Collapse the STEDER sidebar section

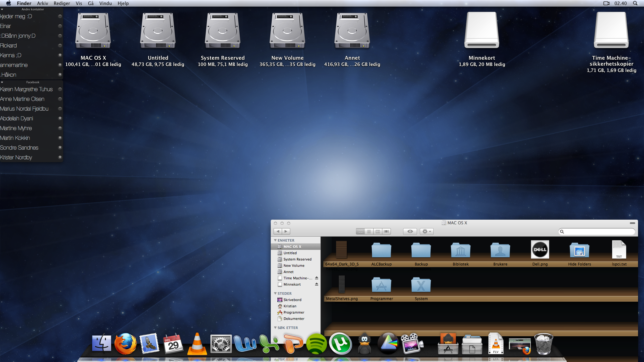point(275,293)
